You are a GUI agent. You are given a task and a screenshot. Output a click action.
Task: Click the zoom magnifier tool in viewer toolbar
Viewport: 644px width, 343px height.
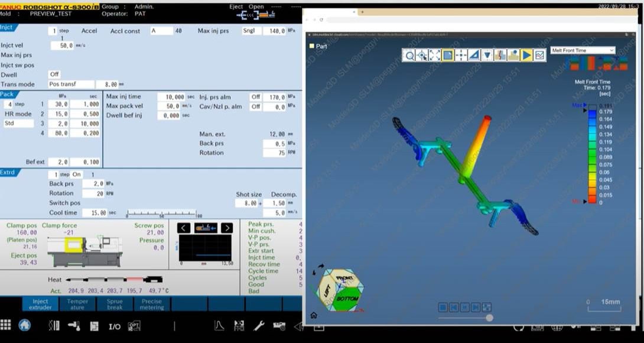pos(409,55)
